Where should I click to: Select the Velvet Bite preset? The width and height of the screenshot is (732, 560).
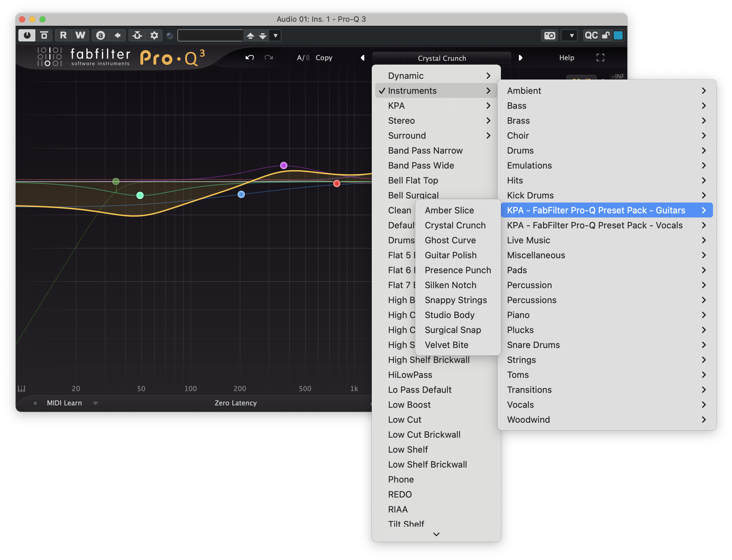[x=446, y=345]
